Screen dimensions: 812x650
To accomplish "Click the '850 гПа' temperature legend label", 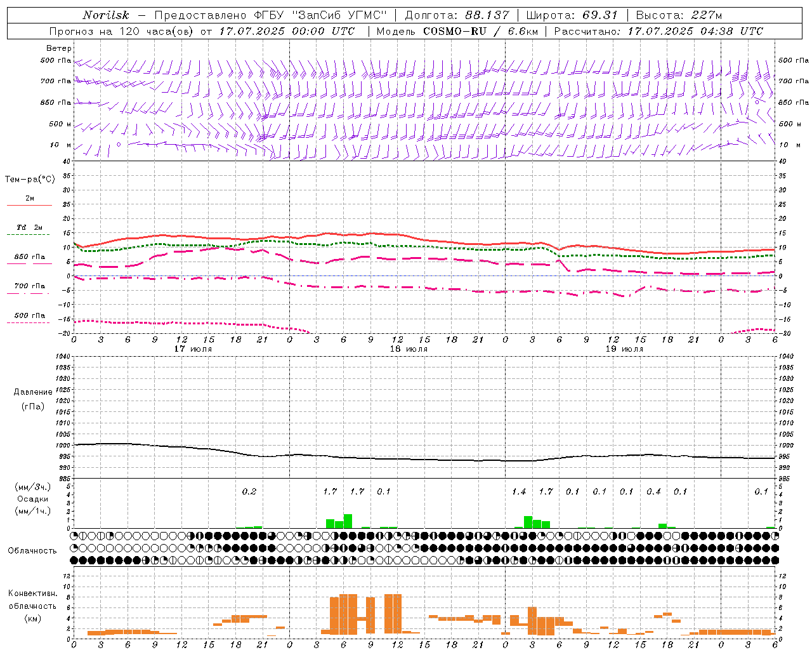I will pyautogui.click(x=30, y=257).
